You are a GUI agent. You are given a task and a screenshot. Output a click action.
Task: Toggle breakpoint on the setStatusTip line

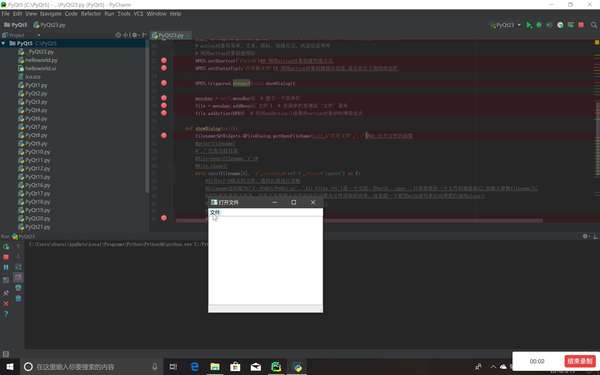tap(164, 68)
